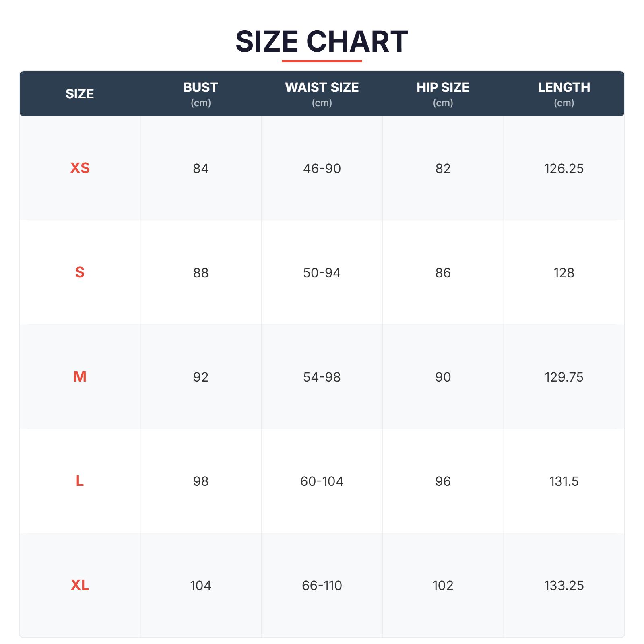This screenshot has height=644, width=644.
Task: Choose the S size row label
Action: [x=80, y=272]
